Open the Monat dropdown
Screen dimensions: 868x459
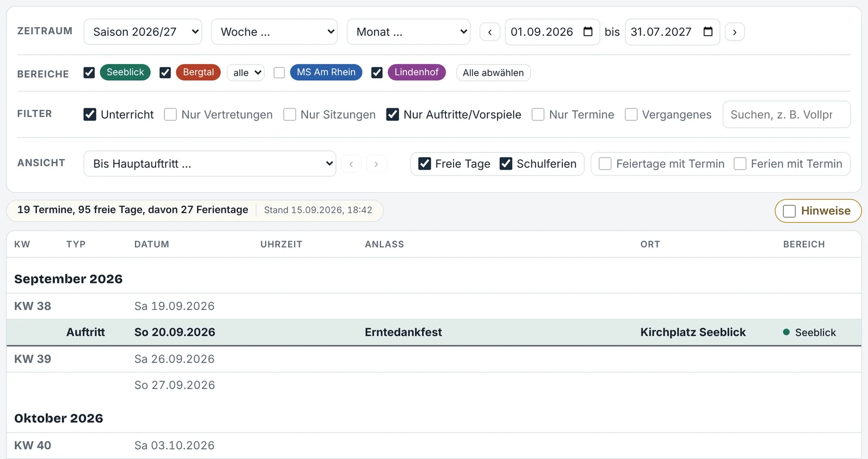coord(409,32)
